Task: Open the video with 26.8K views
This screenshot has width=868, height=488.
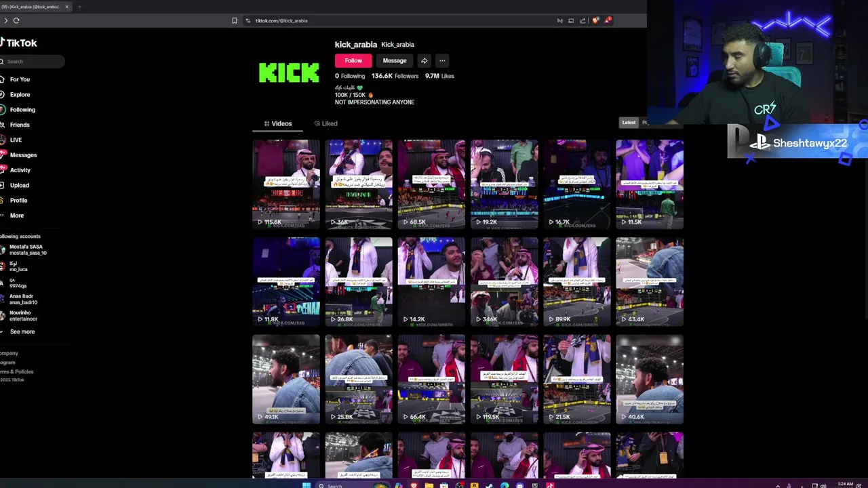Action: [359, 282]
